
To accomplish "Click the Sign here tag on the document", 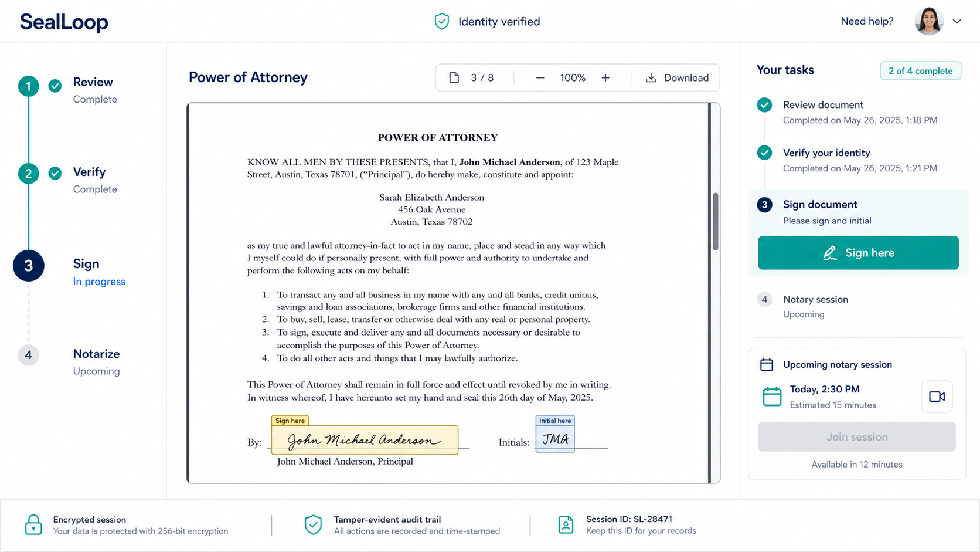I will pyautogui.click(x=290, y=421).
